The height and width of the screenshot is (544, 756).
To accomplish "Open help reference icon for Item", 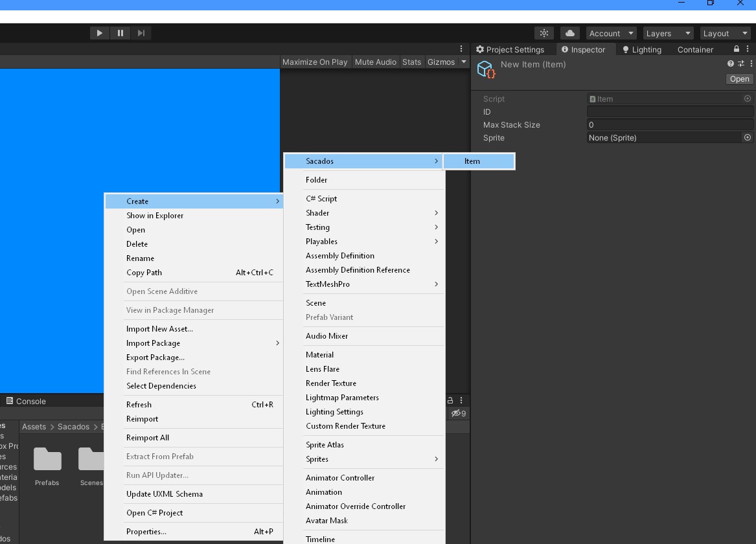I will [731, 63].
